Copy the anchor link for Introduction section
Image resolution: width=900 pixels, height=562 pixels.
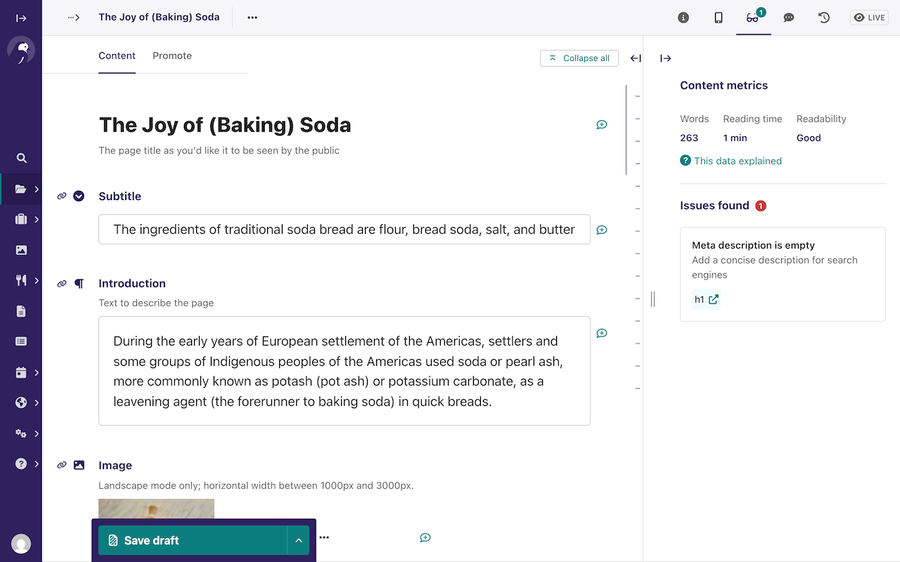click(61, 284)
